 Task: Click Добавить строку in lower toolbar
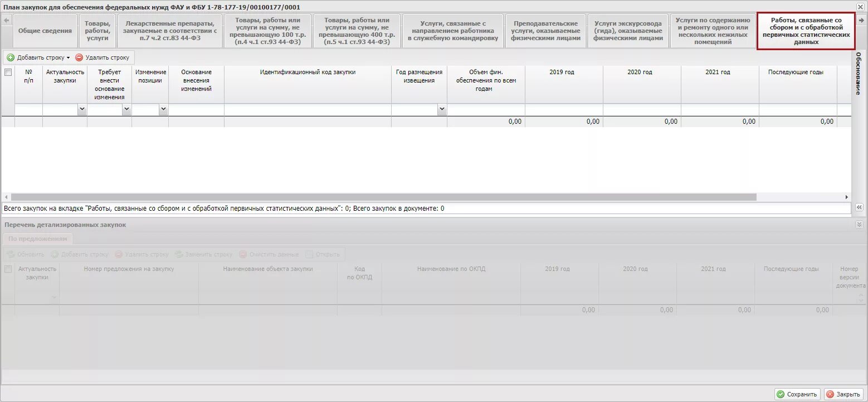click(80, 254)
